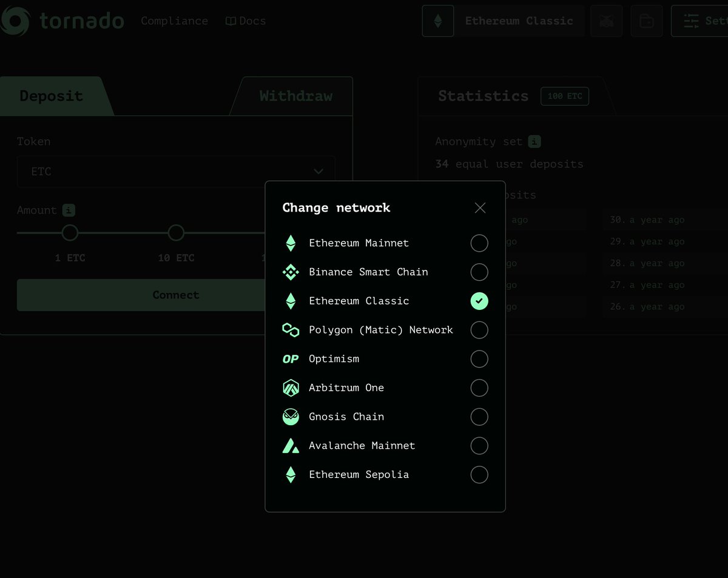The width and height of the screenshot is (728, 578).
Task: Click the fox wallet icon in header
Action: pos(606,21)
